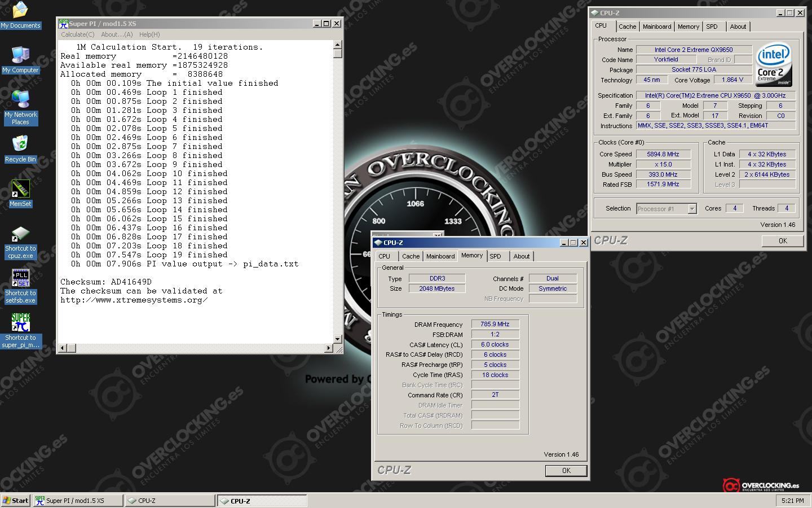
Task: Select the Recycle Bin icon
Action: tap(20, 149)
